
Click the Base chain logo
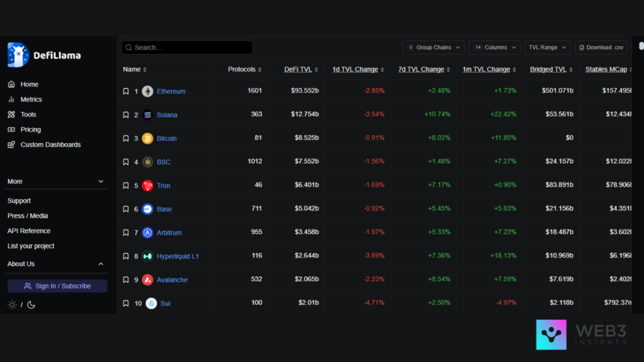coord(147,209)
